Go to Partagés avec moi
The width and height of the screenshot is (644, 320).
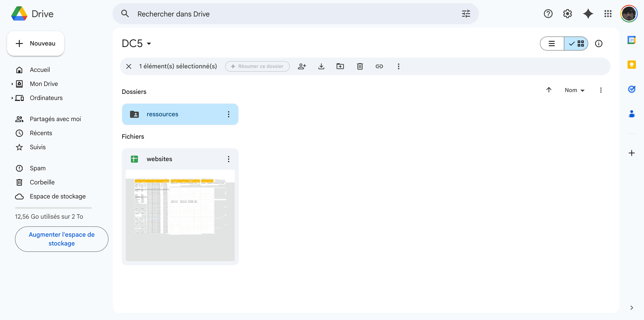(x=55, y=119)
